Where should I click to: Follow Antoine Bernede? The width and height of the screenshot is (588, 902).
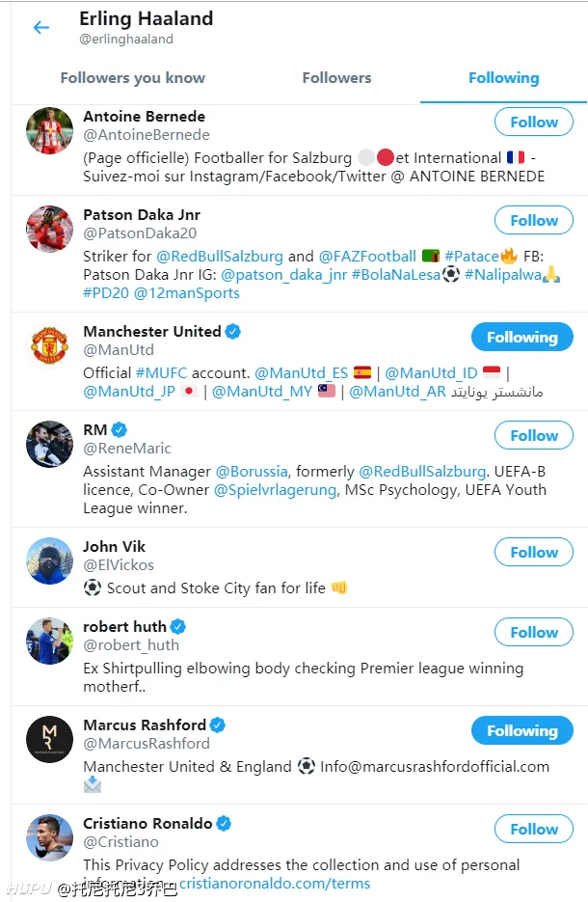coord(533,123)
